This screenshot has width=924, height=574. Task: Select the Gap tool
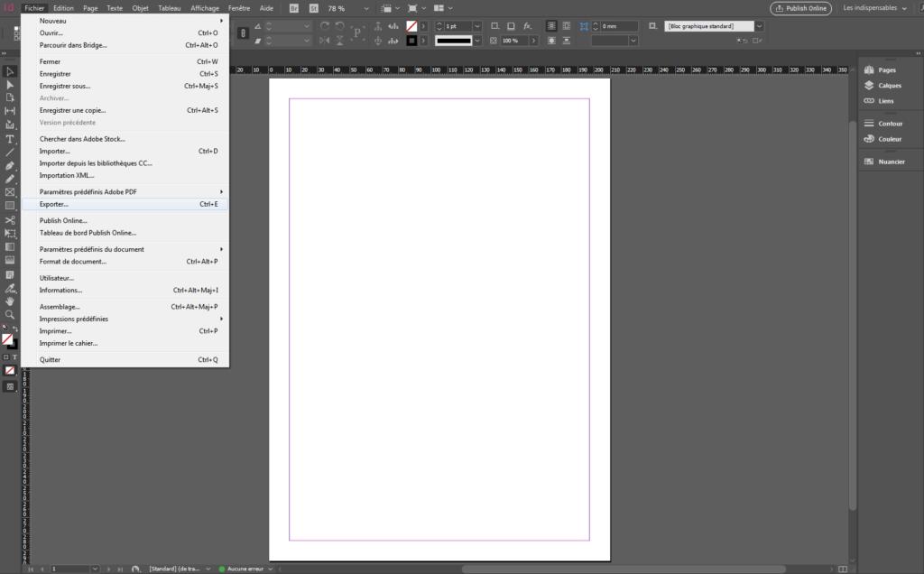(10, 111)
